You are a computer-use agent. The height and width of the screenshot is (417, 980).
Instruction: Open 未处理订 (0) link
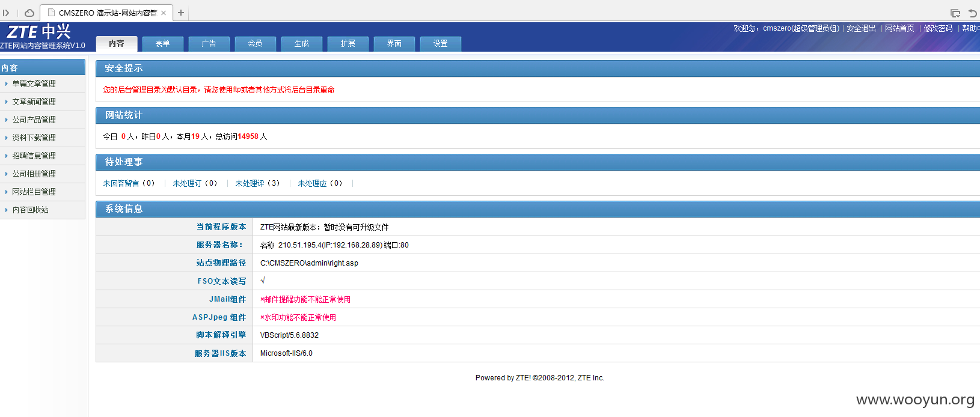195,183
